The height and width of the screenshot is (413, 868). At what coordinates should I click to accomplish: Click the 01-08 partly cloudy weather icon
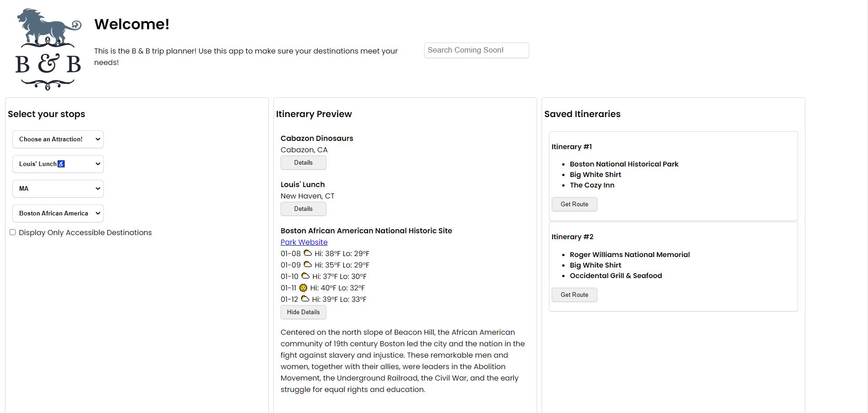click(x=308, y=253)
